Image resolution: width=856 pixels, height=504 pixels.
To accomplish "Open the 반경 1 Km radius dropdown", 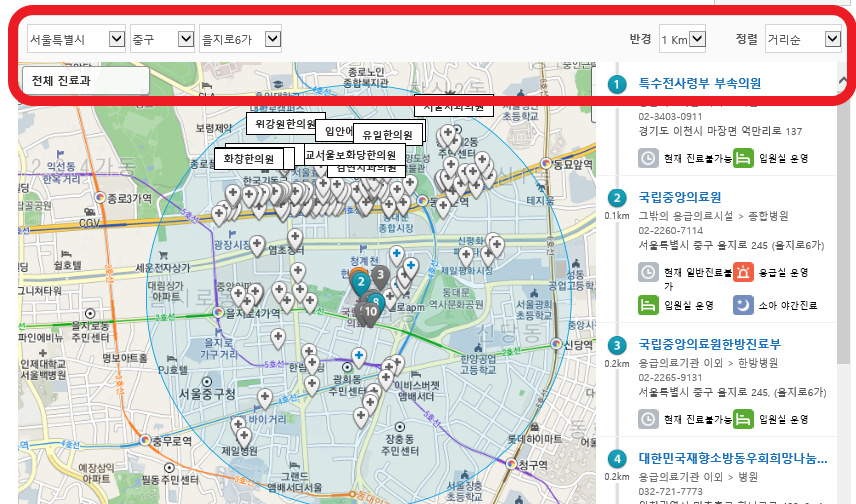I will click(x=682, y=39).
